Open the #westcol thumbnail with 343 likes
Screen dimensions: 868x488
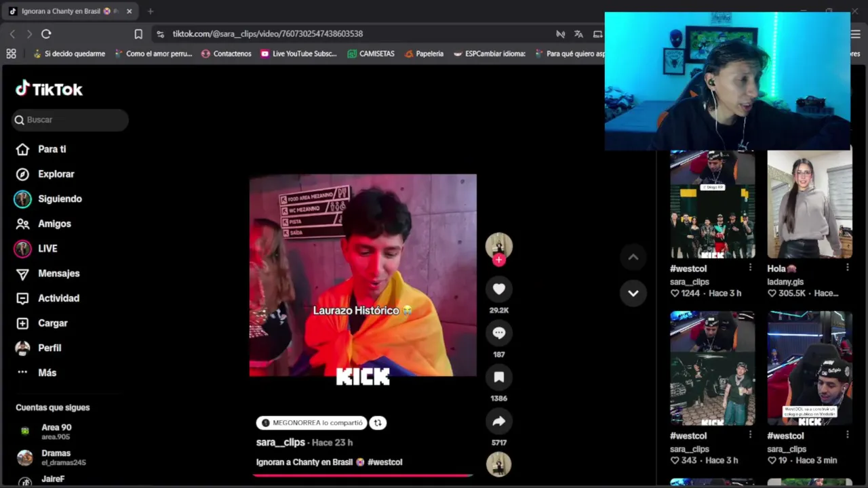pyautogui.click(x=713, y=369)
